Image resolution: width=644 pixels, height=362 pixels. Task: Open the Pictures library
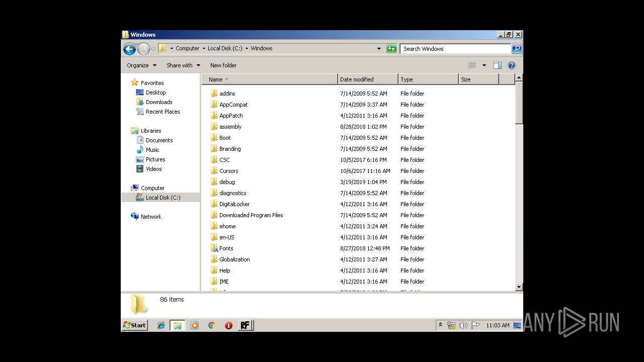155,159
